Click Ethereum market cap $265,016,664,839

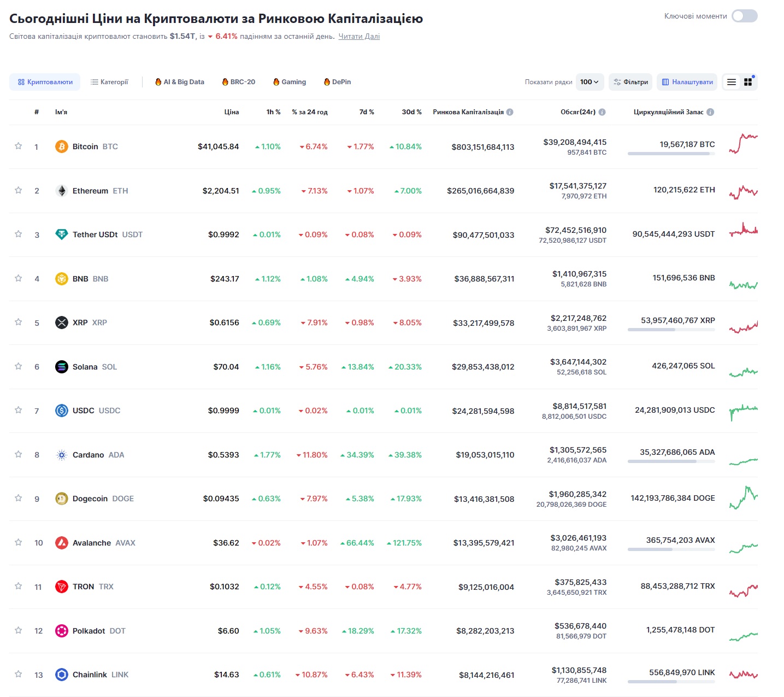coord(481,191)
